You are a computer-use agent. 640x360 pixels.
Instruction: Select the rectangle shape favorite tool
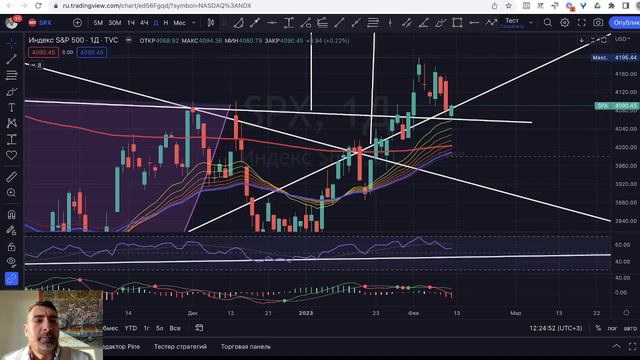click(457, 23)
